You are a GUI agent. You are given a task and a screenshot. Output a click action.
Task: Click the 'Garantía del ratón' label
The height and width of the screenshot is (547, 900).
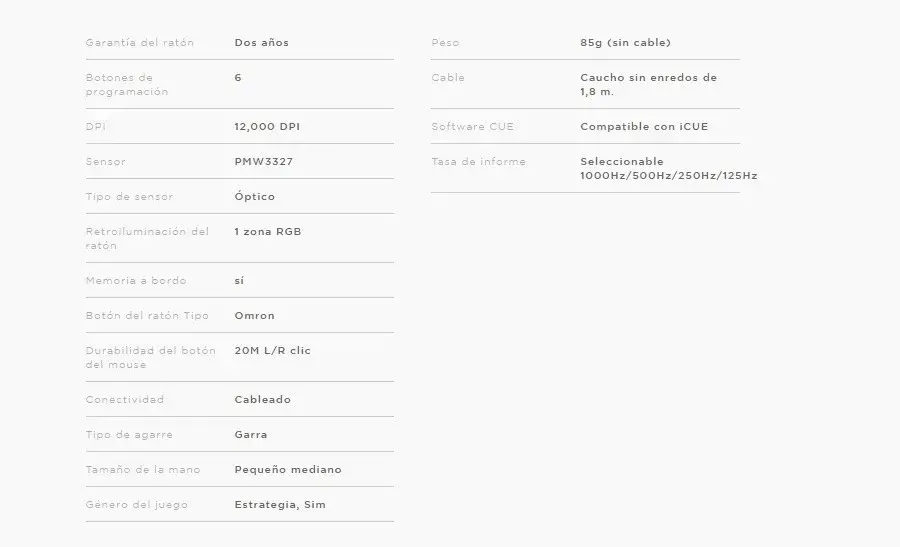[x=140, y=43]
